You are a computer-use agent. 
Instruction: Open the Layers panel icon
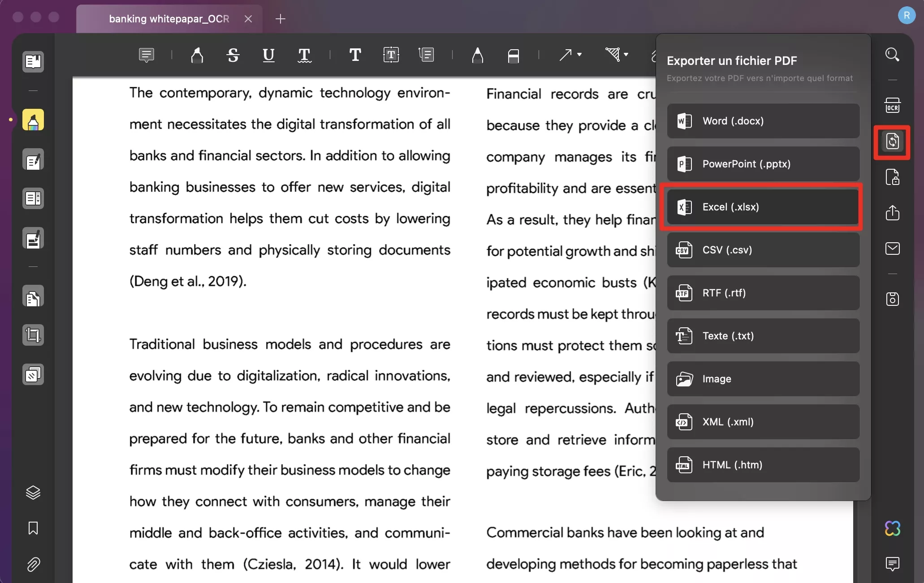(x=33, y=493)
